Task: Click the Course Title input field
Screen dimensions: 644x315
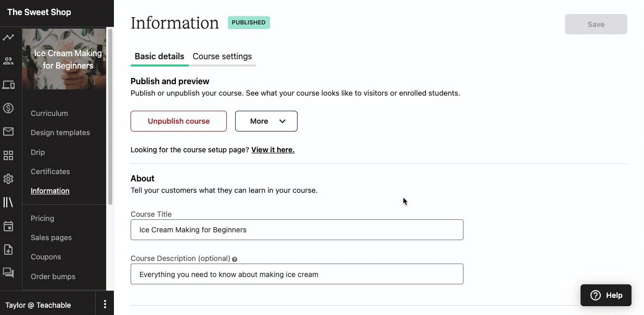Action: pos(297,230)
